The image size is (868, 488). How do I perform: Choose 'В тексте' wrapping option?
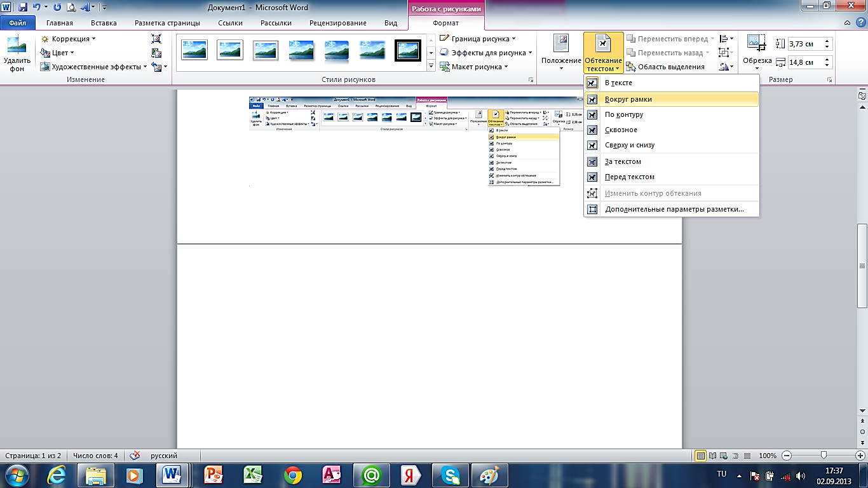[672, 83]
